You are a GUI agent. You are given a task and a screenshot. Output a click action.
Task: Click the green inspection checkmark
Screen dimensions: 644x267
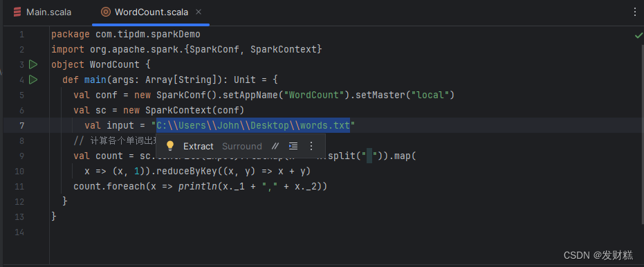(638, 36)
